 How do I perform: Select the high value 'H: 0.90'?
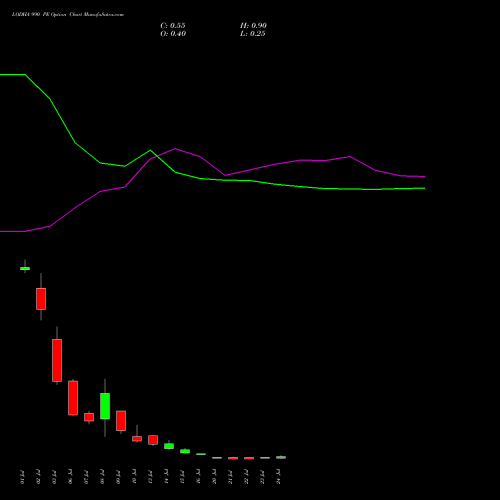(x=253, y=26)
